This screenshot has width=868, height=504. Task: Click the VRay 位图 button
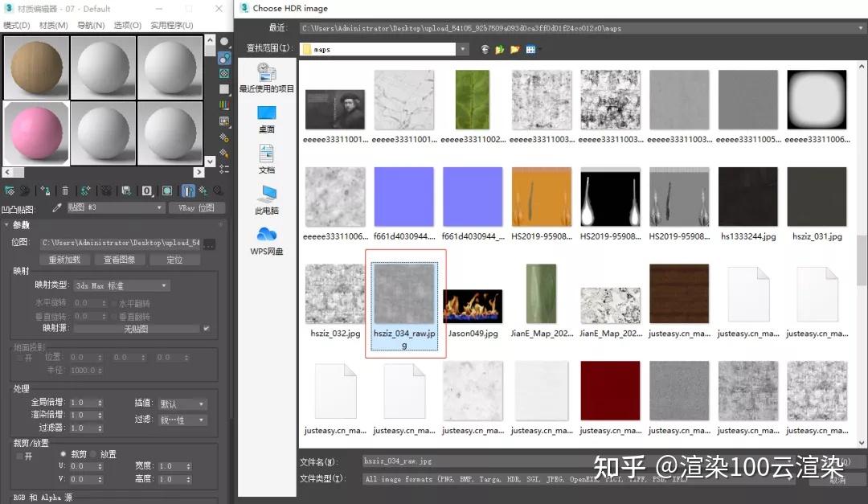[197, 207]
